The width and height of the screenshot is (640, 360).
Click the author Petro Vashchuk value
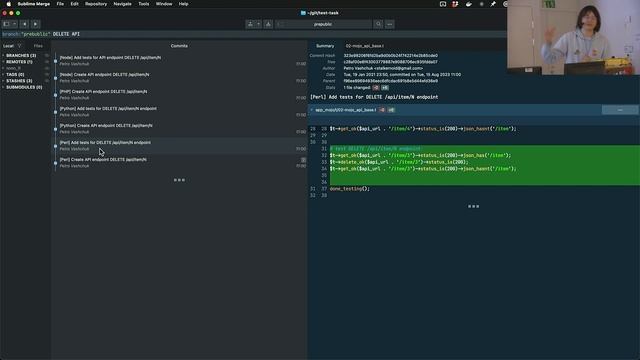coord(383,69)
